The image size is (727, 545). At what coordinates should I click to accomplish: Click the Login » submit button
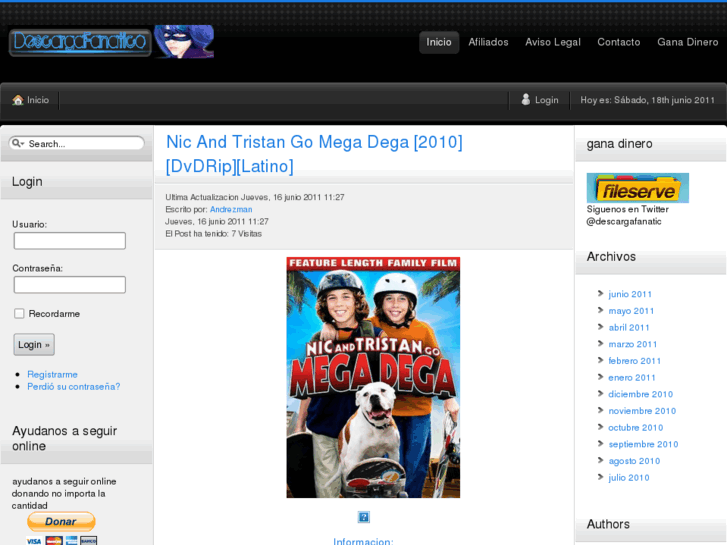tap(34, 345)
